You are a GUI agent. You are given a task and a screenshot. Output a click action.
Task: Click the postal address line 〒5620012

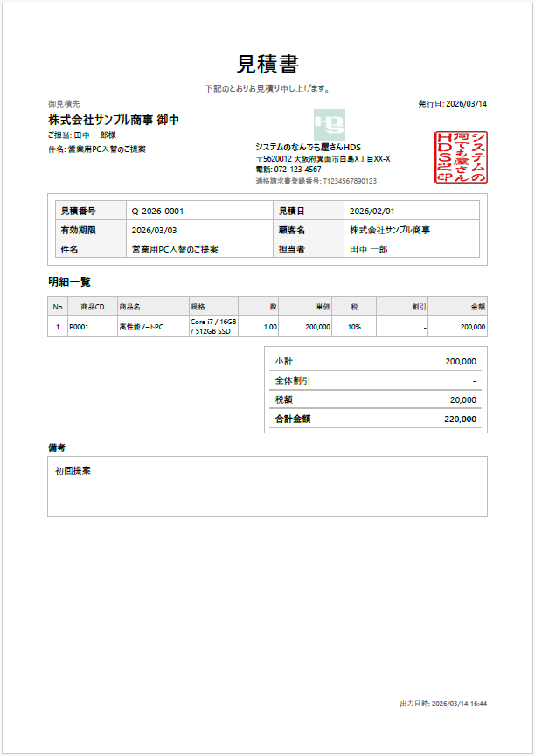323,158
